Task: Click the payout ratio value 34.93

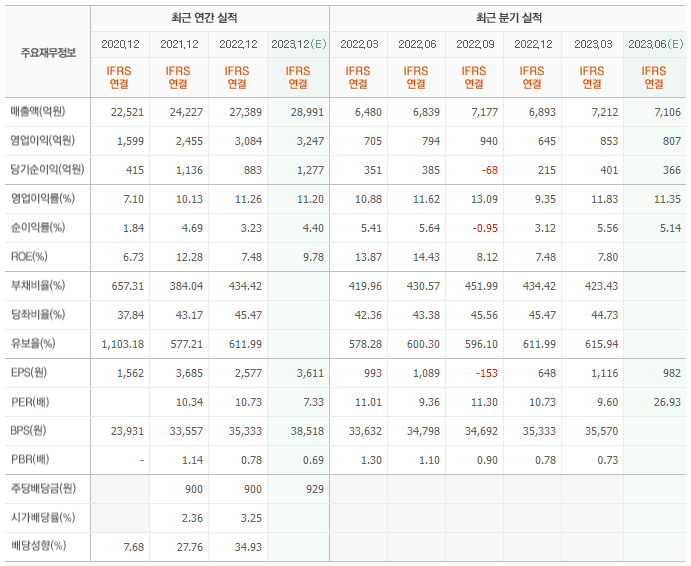Action: 249,547
